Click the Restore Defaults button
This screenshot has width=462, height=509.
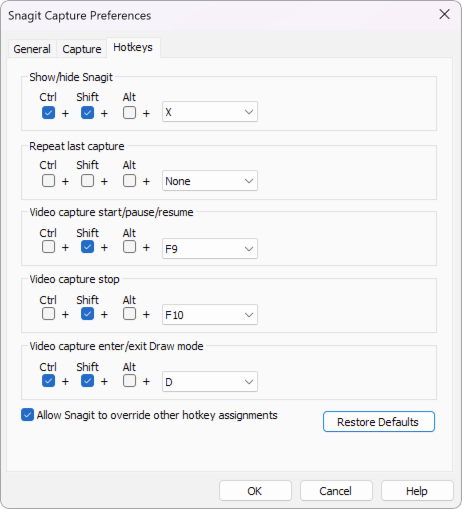pyautogui.click(x=379, y=422)
